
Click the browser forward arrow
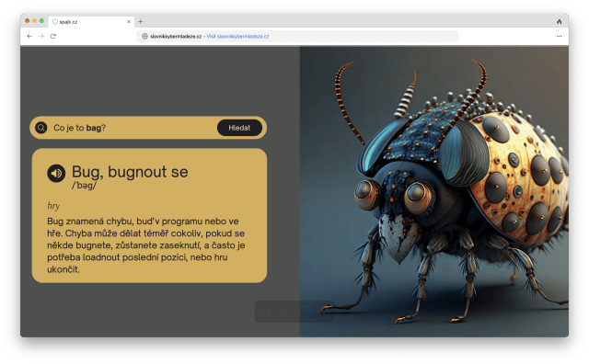(x=41, y=36)
